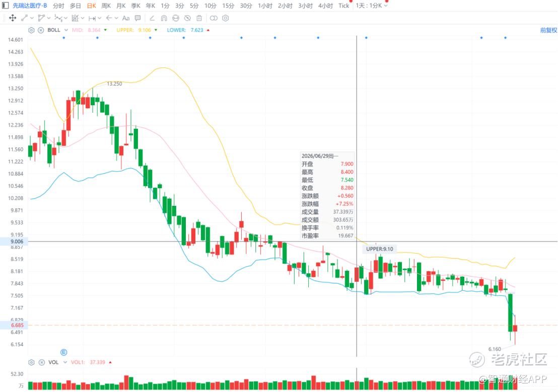Click the 6.160 low price annotation
The height and width of the screenshot is (392, 558).
click(x=495, y=349)
